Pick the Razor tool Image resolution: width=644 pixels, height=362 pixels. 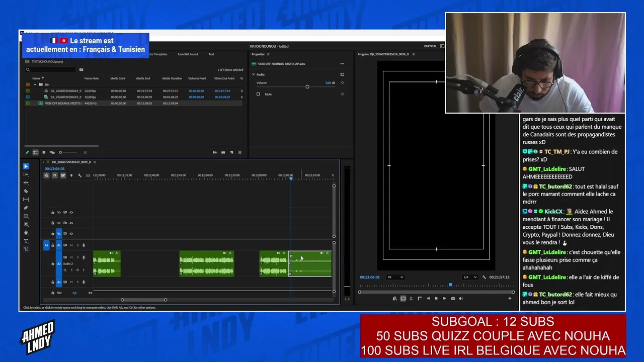click(26, 191)
